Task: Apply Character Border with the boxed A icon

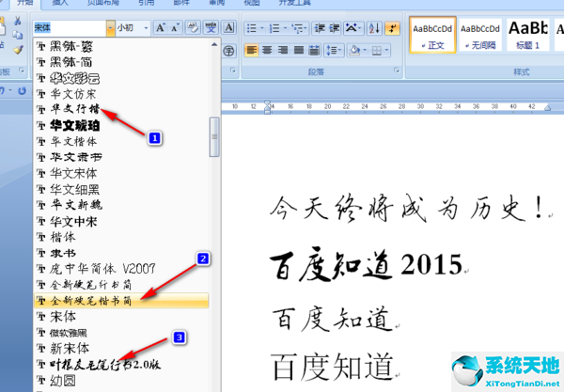Action: (x=228, y=27)
